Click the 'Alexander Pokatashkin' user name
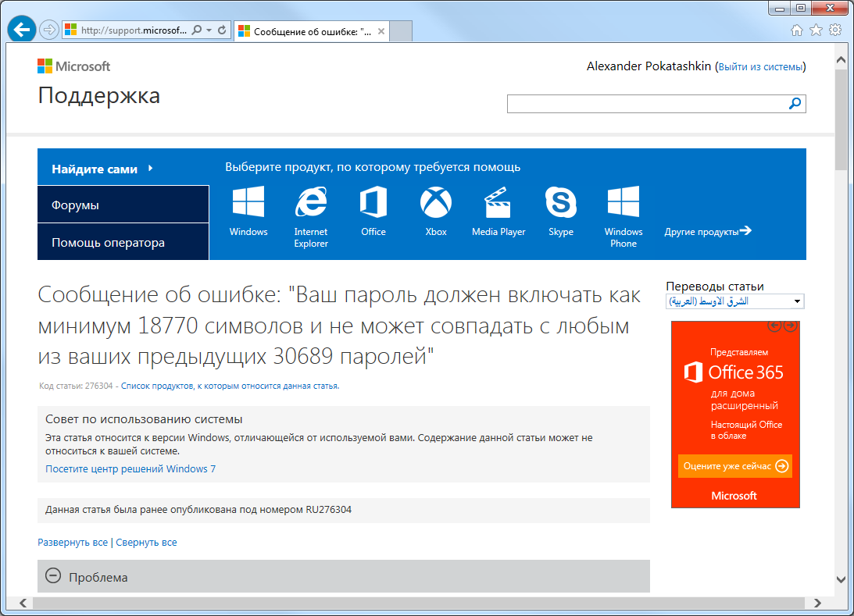This screenshot has height=616, width=854. [x=649, y=66]
